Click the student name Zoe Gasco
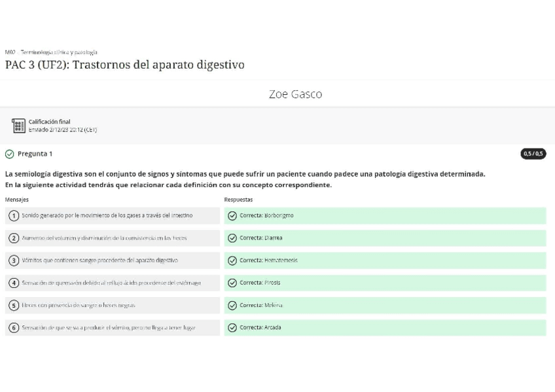This screenshot has height=392, width=555. tap(295, 94)
